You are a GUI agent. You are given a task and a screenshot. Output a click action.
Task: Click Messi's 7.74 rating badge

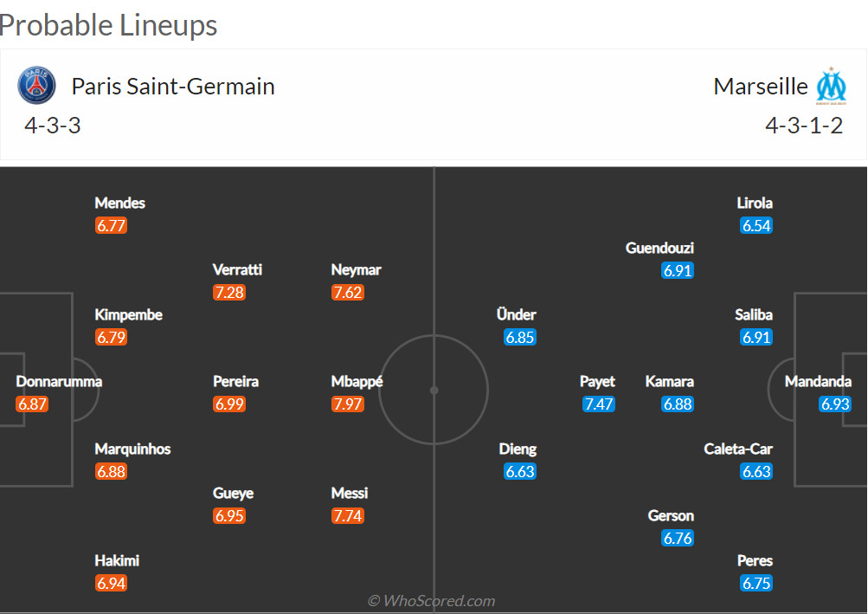coord(348,516)
